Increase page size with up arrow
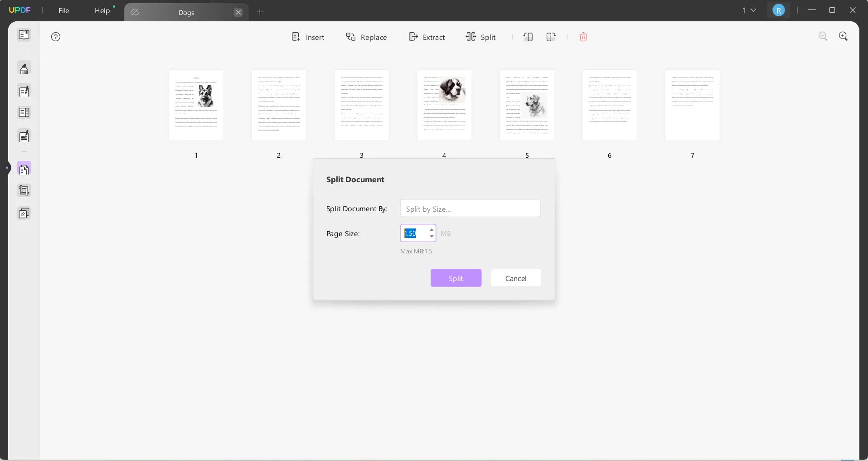The width and height of the screenshot is (868, 461). [x=432, y=230]
